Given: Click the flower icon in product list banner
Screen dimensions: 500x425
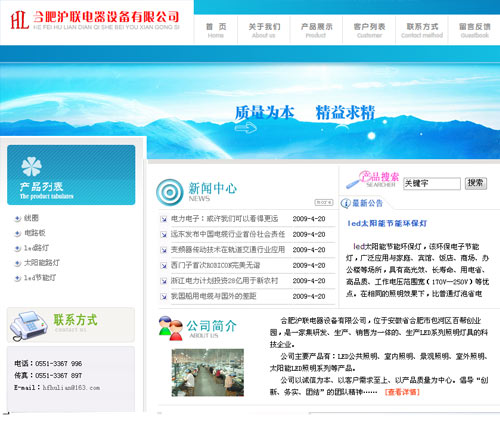Looking at the screenshot, I should click(x=31, y=166).
